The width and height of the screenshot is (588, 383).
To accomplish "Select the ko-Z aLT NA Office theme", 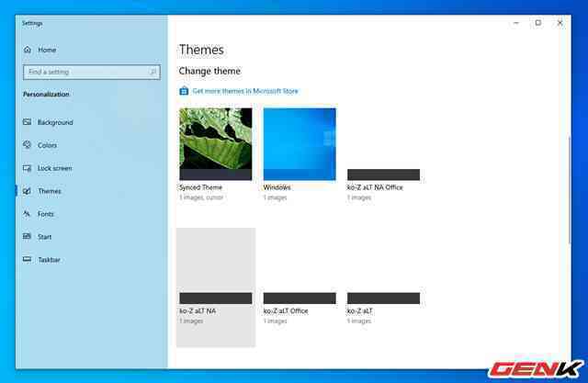I will pos(384,154).
